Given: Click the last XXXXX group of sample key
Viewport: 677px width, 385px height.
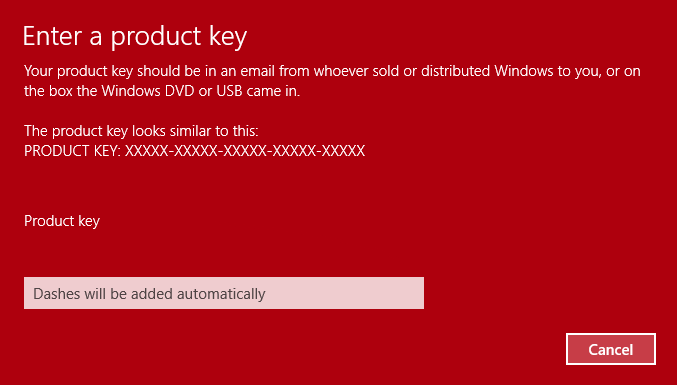Looking at the screenshot, I should pyautogui.click(x=344, y=151).
